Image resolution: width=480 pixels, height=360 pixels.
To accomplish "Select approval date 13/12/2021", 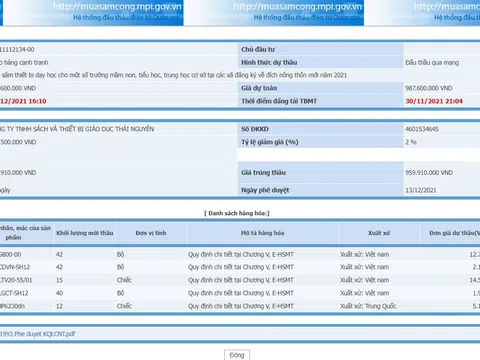I will pos(421,190).
